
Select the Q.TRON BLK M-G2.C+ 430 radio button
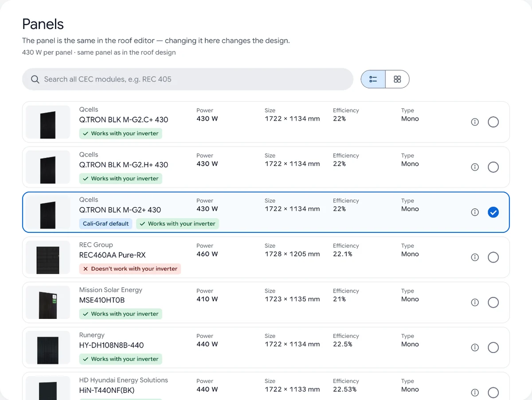tap(493, 122)
